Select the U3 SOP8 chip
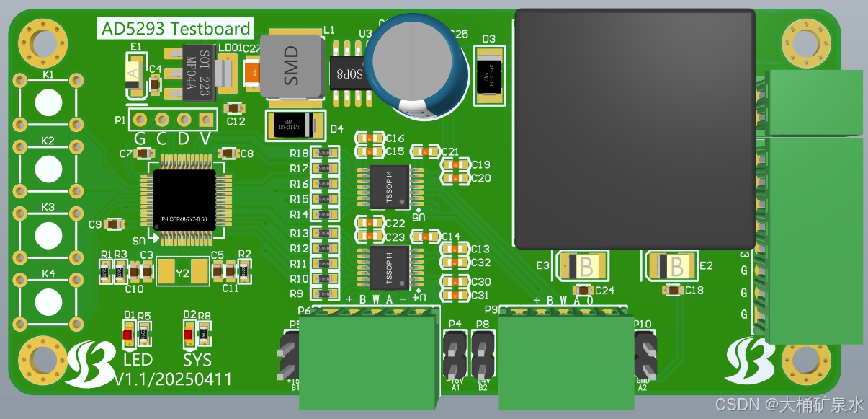This screenshot has height=419, width=868. click(349, 72)
